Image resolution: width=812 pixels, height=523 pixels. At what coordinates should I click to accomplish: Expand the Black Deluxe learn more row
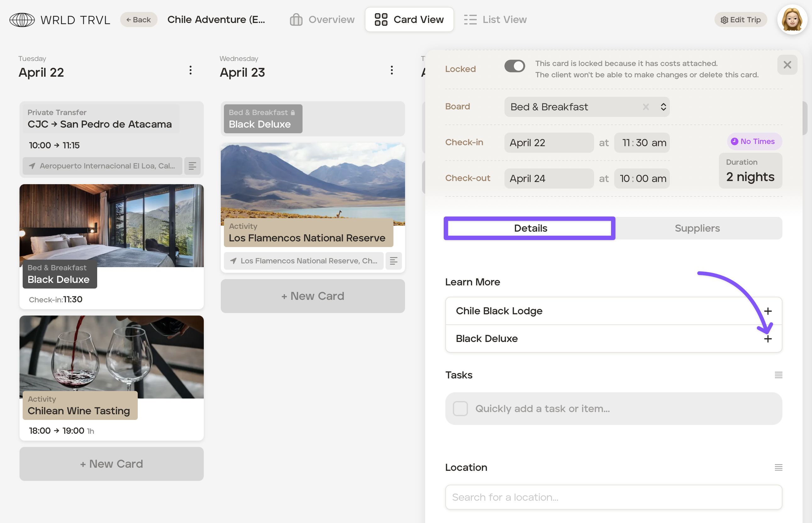point(767,339)
